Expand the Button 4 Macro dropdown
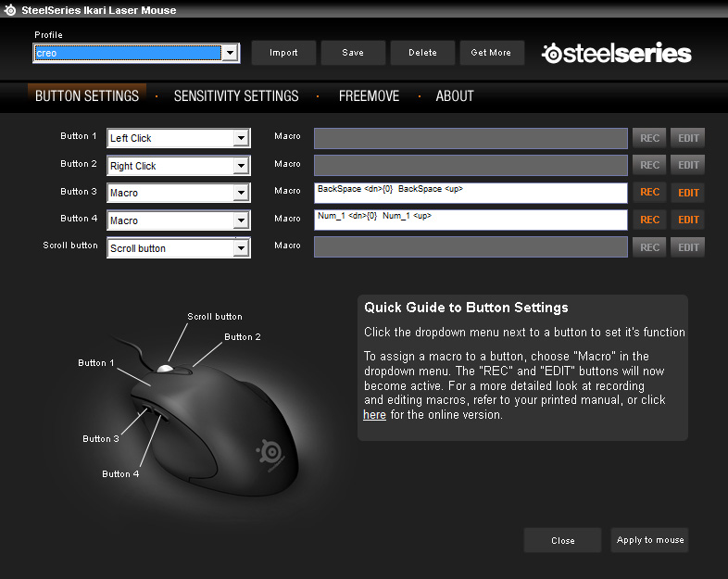The image size is (728, 579). pyautogui.click(x=241, y=220)
